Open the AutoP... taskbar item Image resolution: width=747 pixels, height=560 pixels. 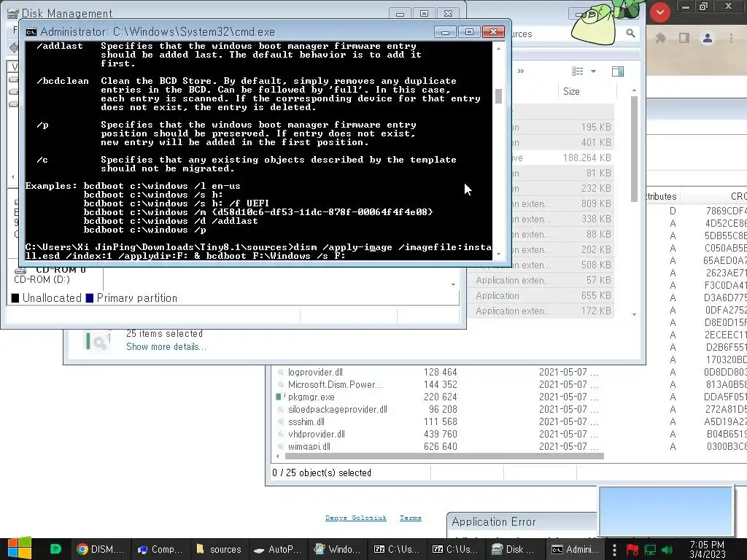click(278, 549)
